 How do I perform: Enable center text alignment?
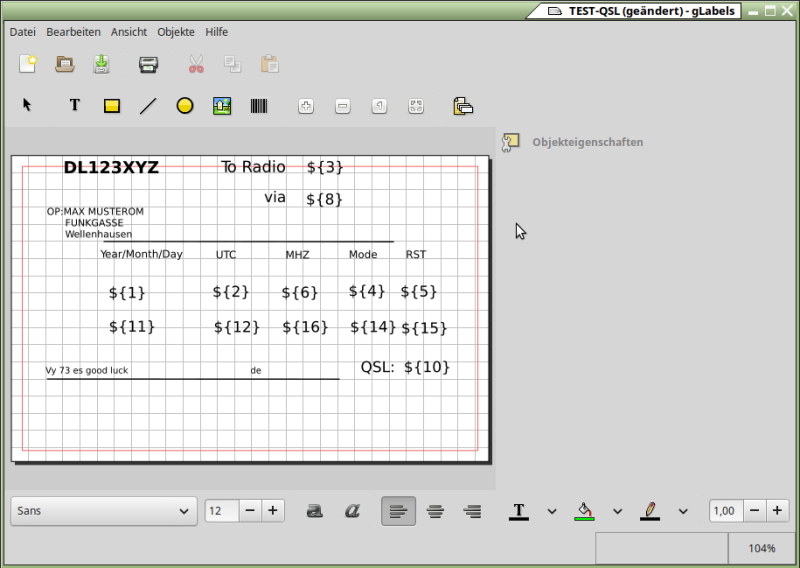(435, 511)
